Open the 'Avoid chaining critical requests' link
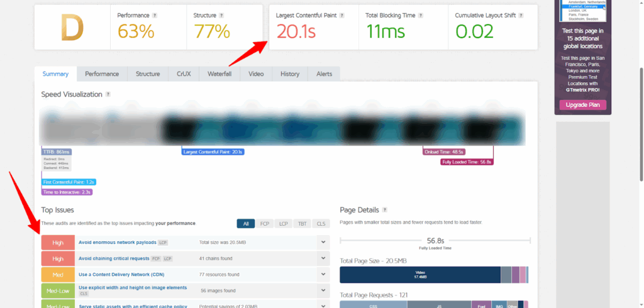 click(x=114, y=258)
